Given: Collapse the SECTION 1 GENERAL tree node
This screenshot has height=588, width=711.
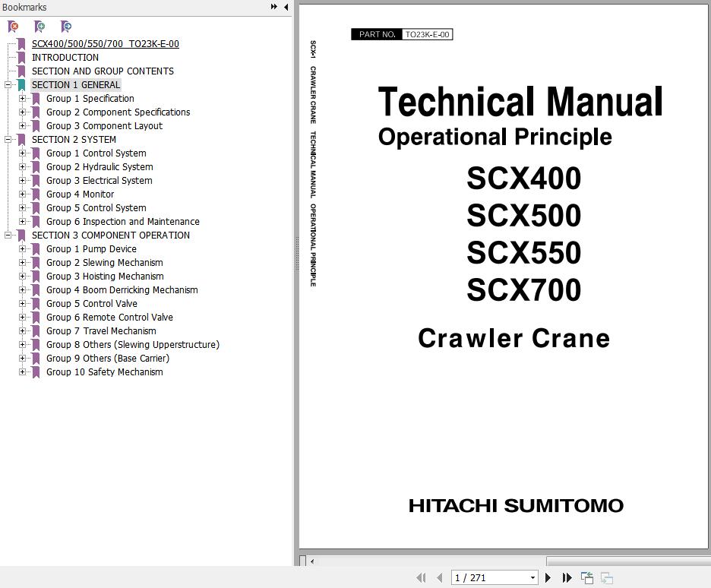Looking at the screenshot, I should click(8, 85).
